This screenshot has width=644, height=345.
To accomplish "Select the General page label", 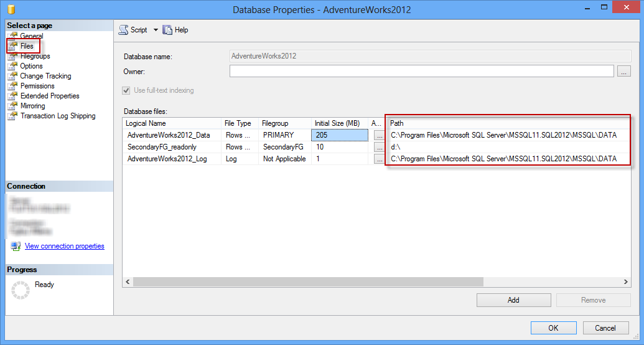I will [x=32, y=35].
